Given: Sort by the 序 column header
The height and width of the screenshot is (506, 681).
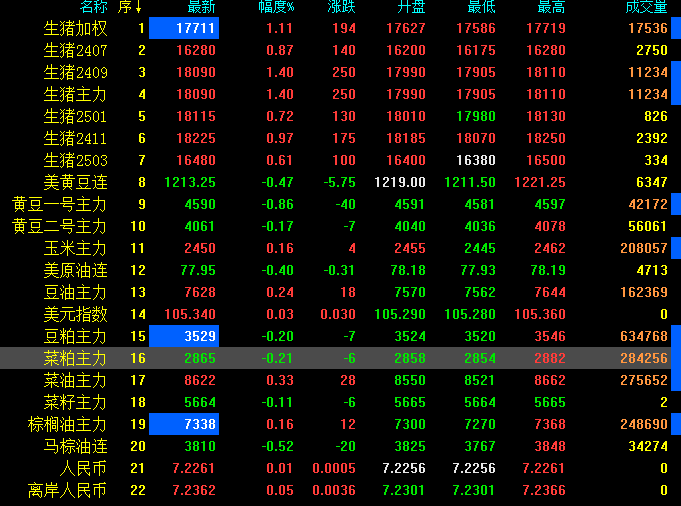Looking at the screenshot, I should tap(130, 7).
